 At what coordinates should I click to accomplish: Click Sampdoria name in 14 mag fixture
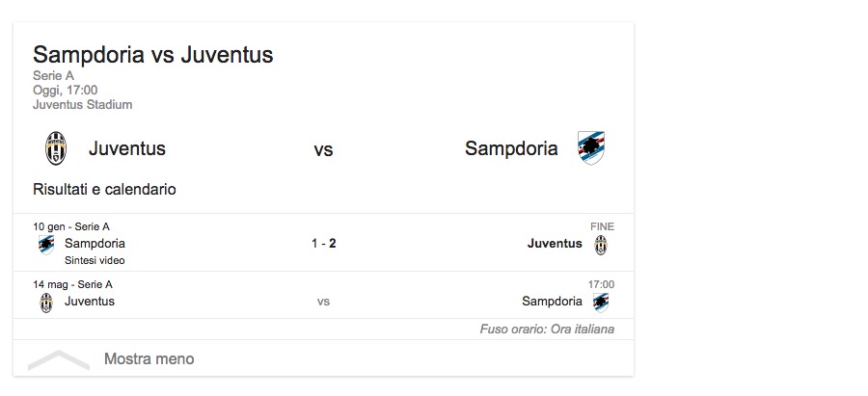(553, 302)
